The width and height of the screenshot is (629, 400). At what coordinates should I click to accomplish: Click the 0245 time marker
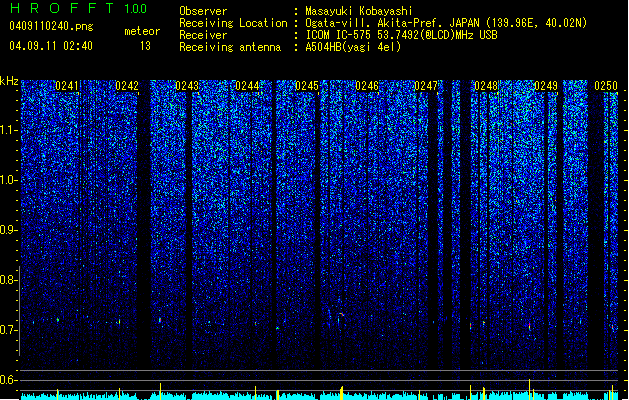[x=307, y=86]
